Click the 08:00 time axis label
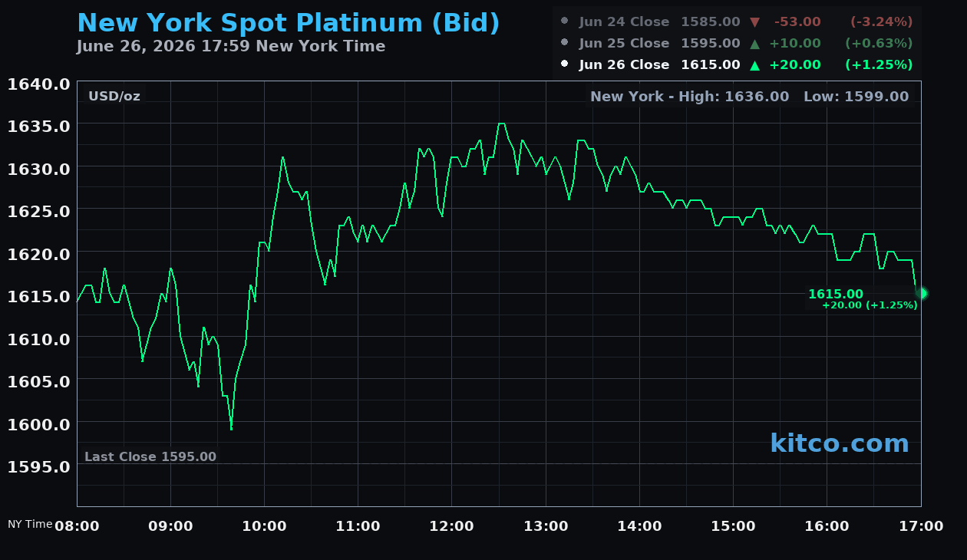 (77, 526)
